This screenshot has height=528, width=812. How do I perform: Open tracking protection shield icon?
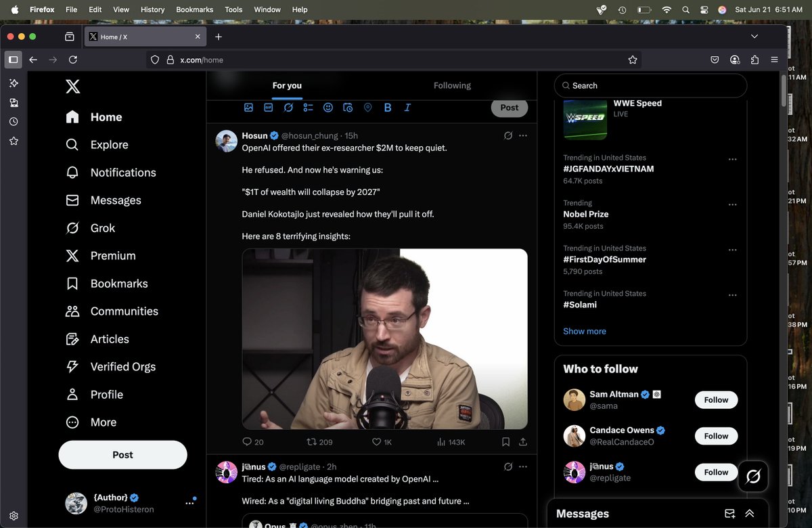155,60
